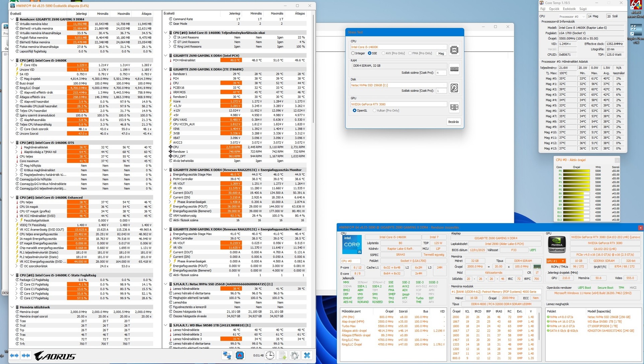Select the OpenGL radio option
The image size is (644, 364).
point(354,110)
